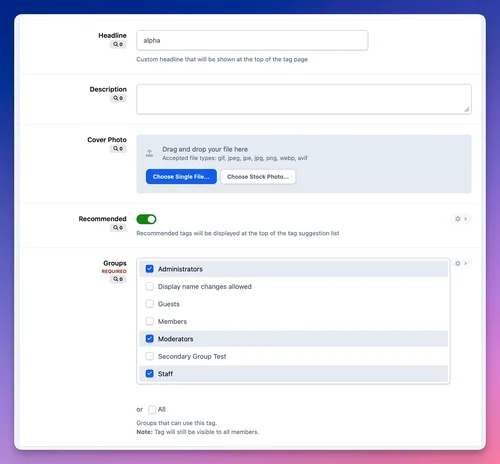Click the search badge under Description
Image resolution: width=500 pixels, height=464 pixels.
tap(118, 98)
